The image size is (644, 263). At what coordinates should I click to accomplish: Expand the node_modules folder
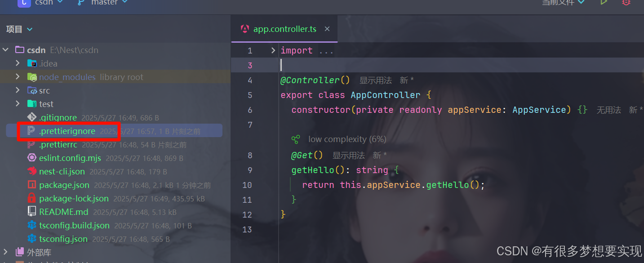pyautogui.click(x=18, y=77)
